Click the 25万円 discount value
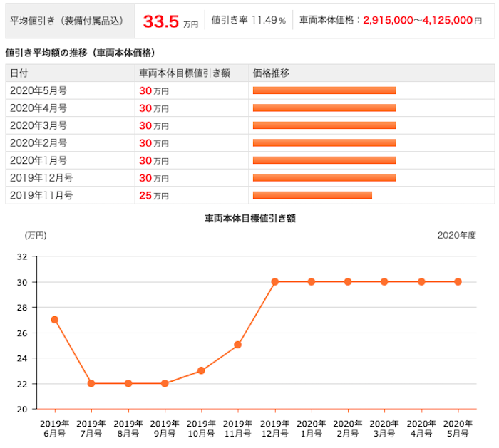 point(154,196)
